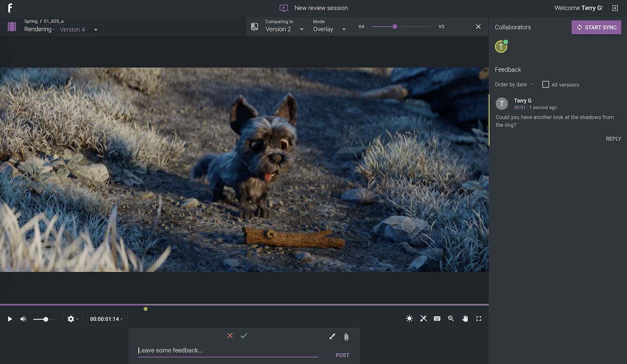Click Terry's collaborator avatar

point(501,46)
